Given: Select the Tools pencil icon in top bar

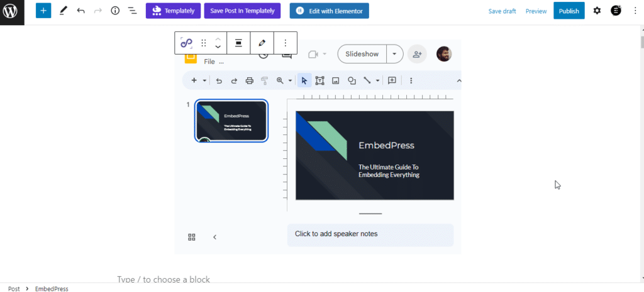Looking at the screenshot, I should pos(63,11).
